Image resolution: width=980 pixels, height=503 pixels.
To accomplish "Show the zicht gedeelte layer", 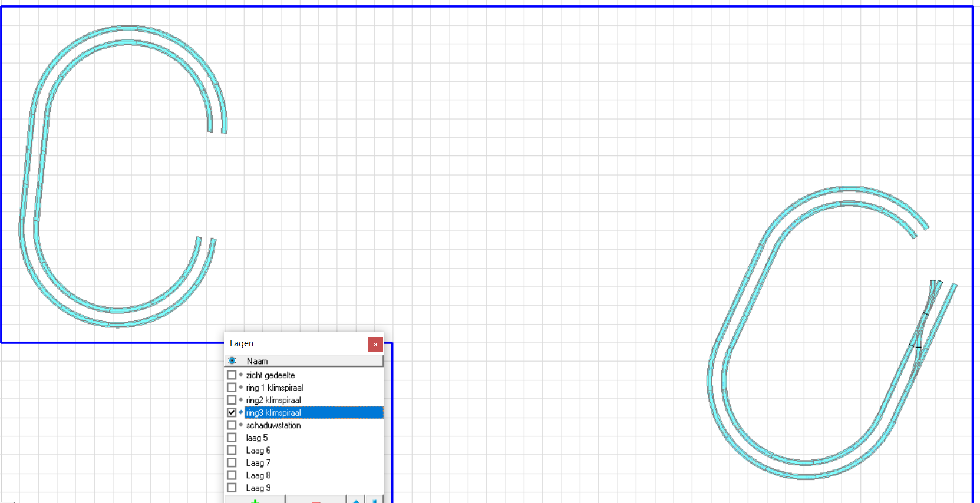I will point(232,375).
